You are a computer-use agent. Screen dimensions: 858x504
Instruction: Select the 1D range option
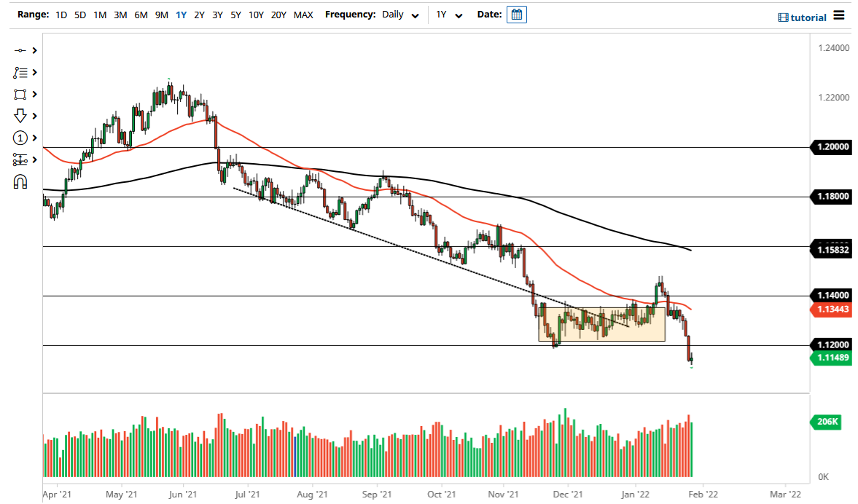tap(61, 15)
